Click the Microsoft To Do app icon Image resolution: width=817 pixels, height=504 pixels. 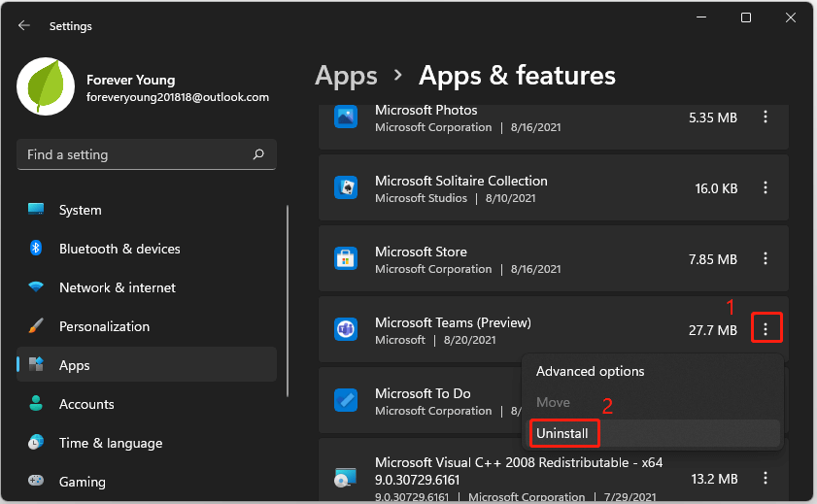tap(346, 400)
